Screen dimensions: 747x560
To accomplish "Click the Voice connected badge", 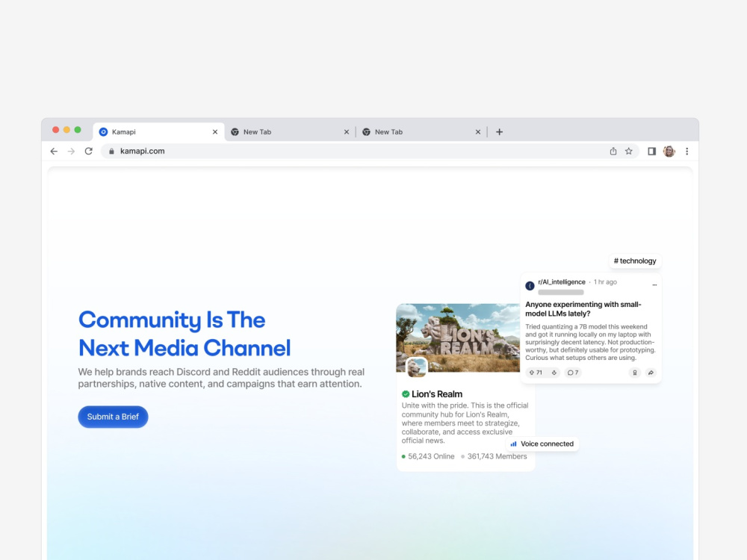I will click(542, 444).
